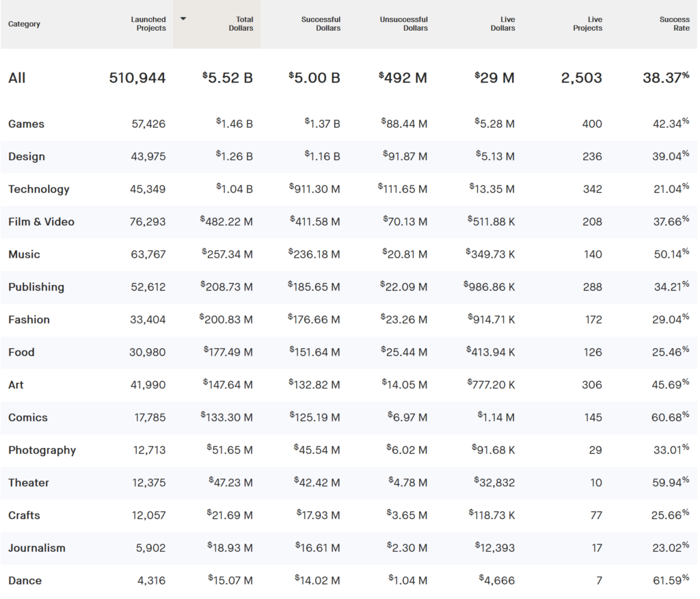The width and height of the screenshot is (700, 599).
Task: Click Dance success rate 61.59%
Action: coord(671,581)
